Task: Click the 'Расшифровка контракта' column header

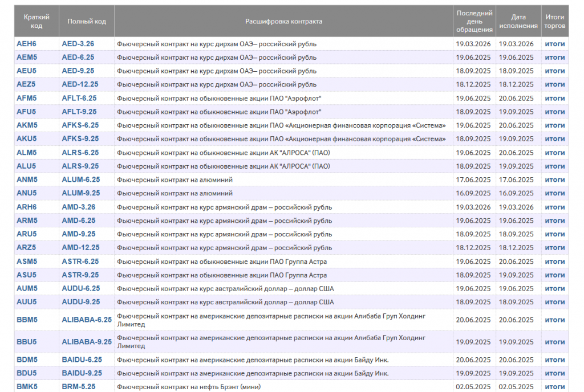Action: [283, 22]
